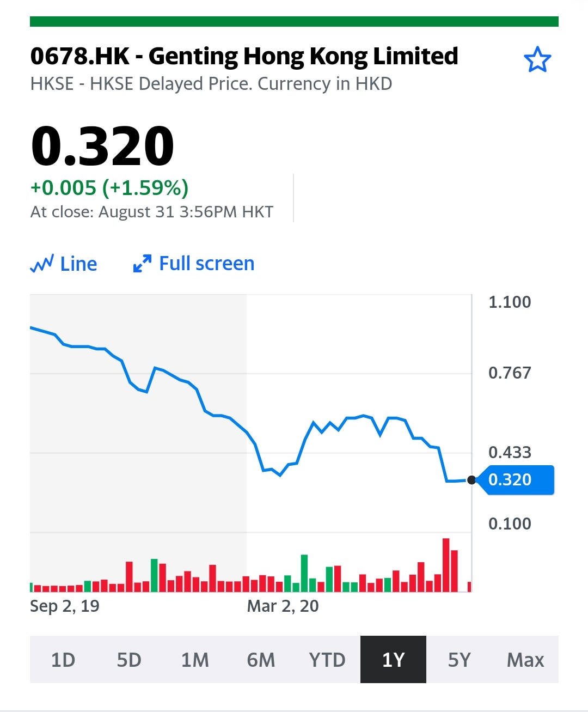
Task: Click the Mar 2, 20 date axis label
Action: coord(283,606)
